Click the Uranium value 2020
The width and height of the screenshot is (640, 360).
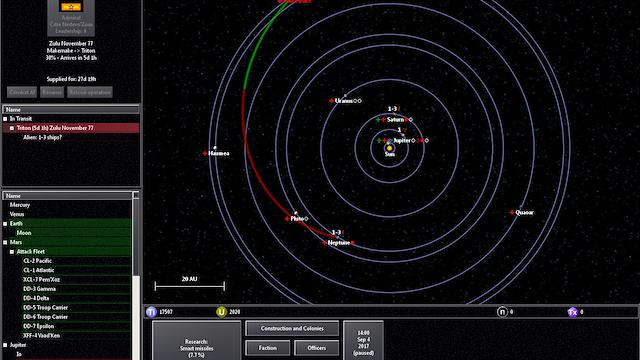(235, 312)
